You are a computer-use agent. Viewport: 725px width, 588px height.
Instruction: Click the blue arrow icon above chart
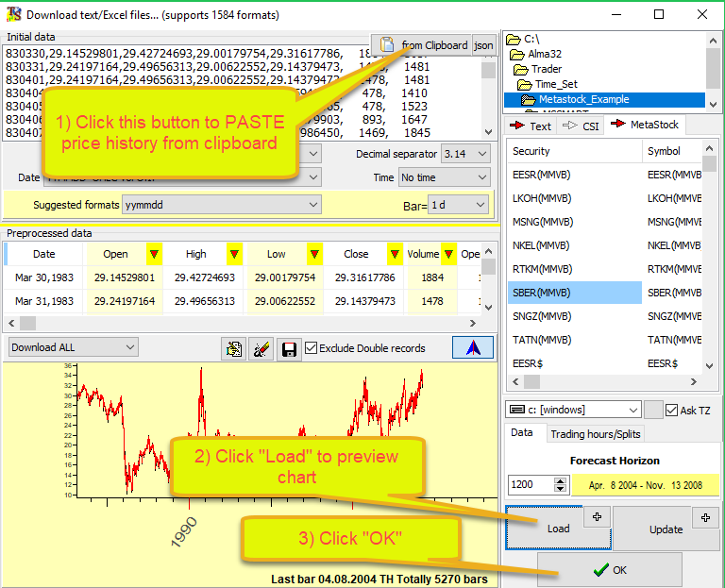tap(473, 347)
